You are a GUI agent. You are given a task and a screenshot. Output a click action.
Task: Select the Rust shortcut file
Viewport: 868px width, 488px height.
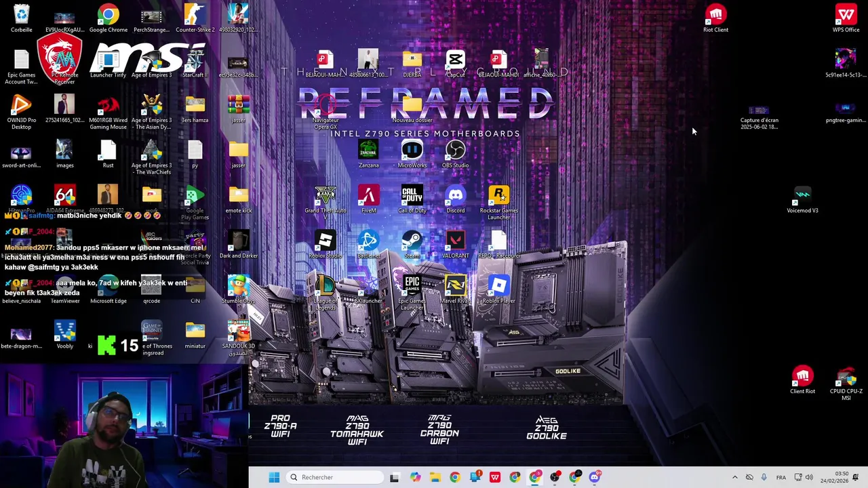(x=108, y=154)
